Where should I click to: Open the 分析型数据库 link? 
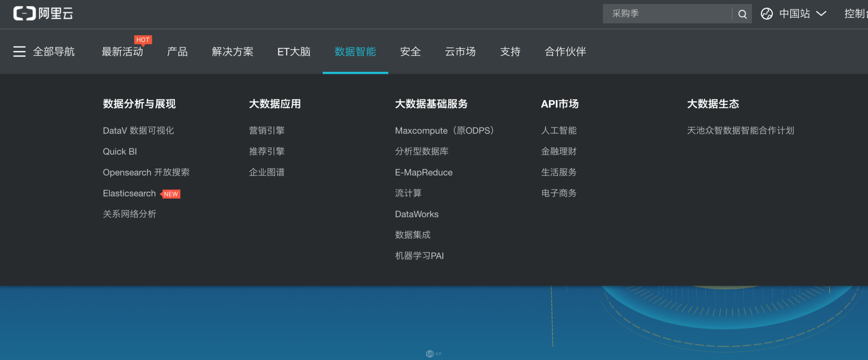422,152
